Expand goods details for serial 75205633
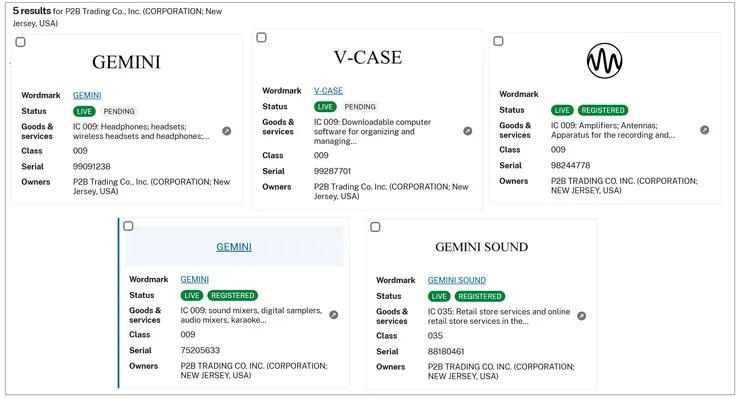Screen dimensions: 740x399 (x=334, y=315)
